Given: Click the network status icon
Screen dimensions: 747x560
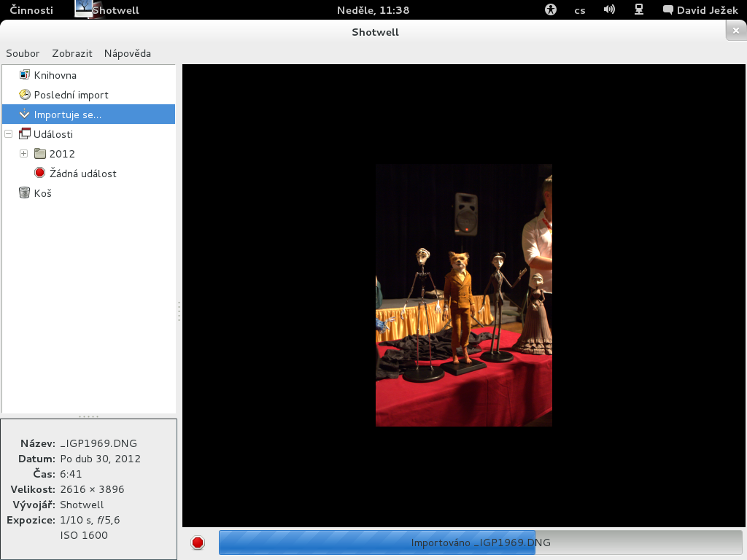Looking at the screenshot, I should pos(639,9).
